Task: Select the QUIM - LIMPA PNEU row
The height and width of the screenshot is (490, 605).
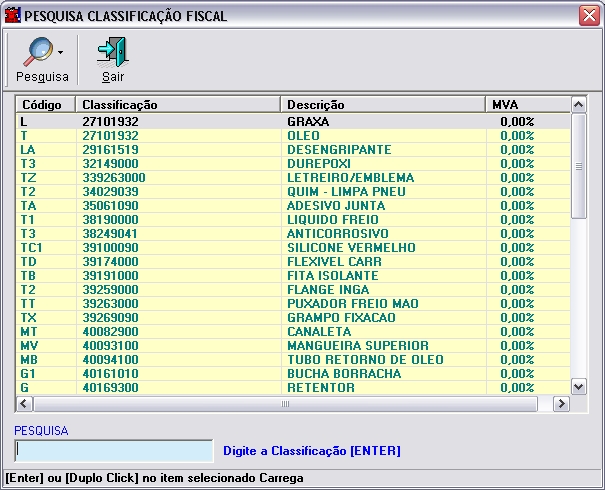Action: [x=293, y=191]
